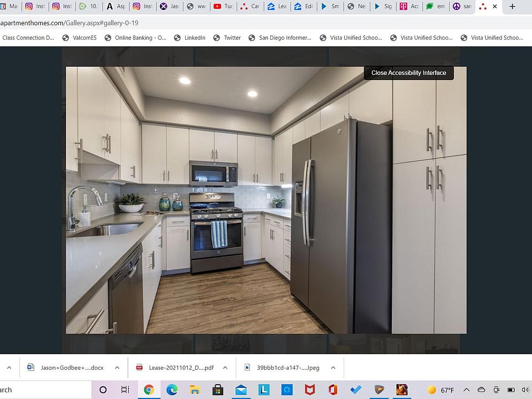Open the blue 'L' app on taskbar
The height and width of the screenshot is (399, 532).
click(x=264, y=390)
